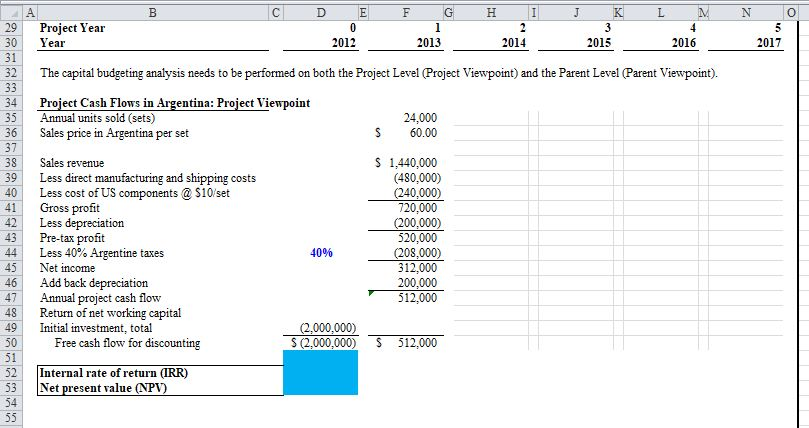The width and height of the screenshot is (809, 428).
Task: Select column L header
Action: [661, 13]
